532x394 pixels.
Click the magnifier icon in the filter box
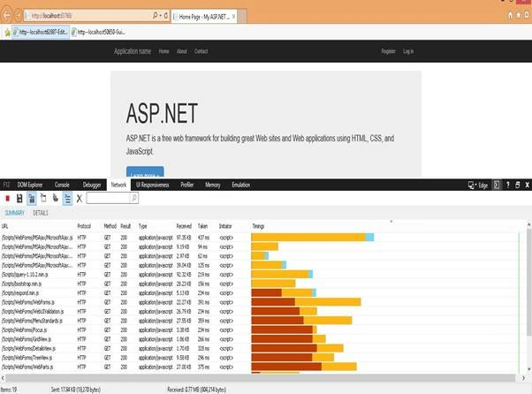(x=134, y=198)
